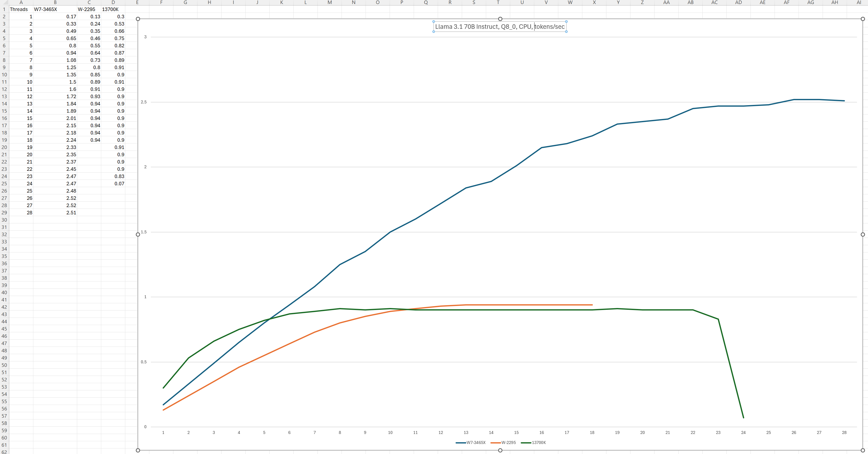The image size is (868, 454).
Task: Select row 30 header
Action: (4, 220)
